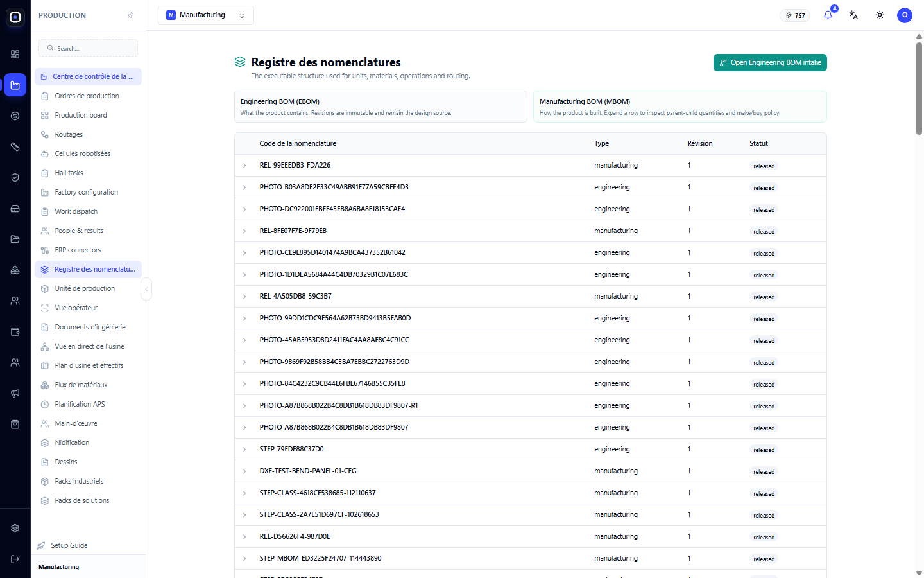Screen dimensions: 924x578
Task: Click the sidebar Search field
Action: [88, 48]
